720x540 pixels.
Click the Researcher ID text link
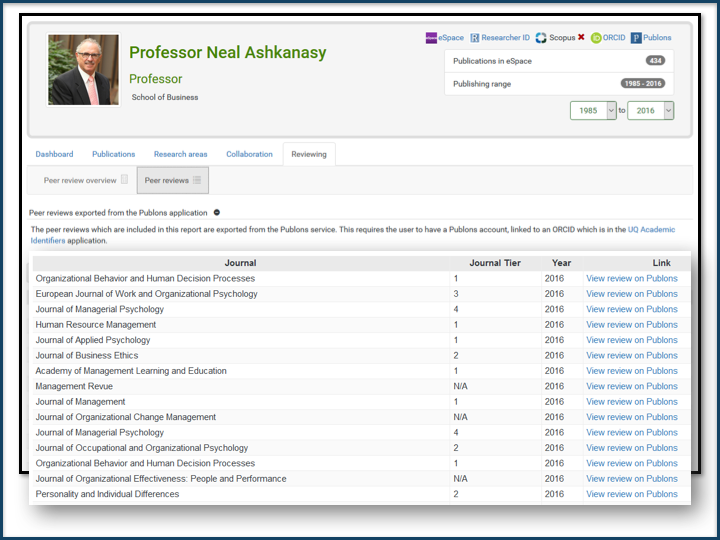coord(505,38)
